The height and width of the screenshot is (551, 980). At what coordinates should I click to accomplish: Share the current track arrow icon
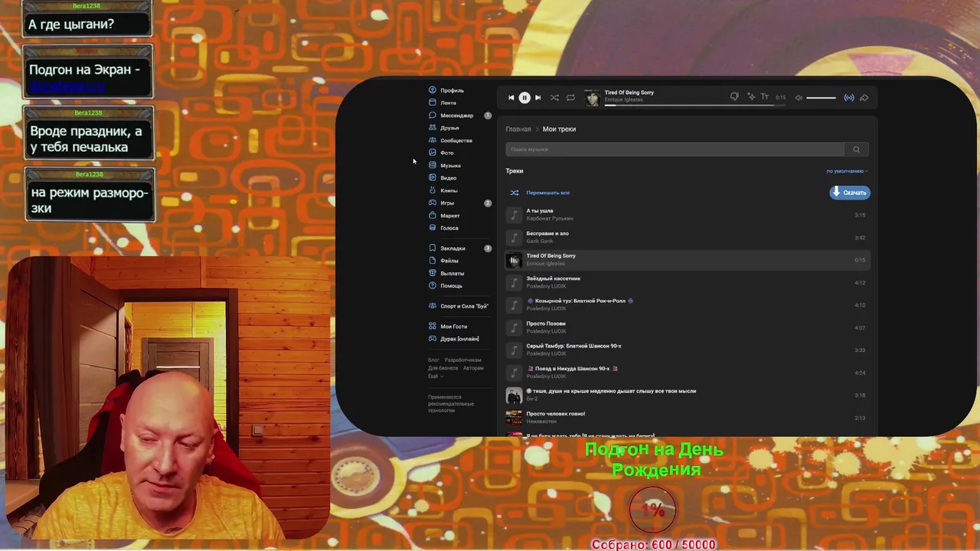pyautogui.click(x=864, y=98)
